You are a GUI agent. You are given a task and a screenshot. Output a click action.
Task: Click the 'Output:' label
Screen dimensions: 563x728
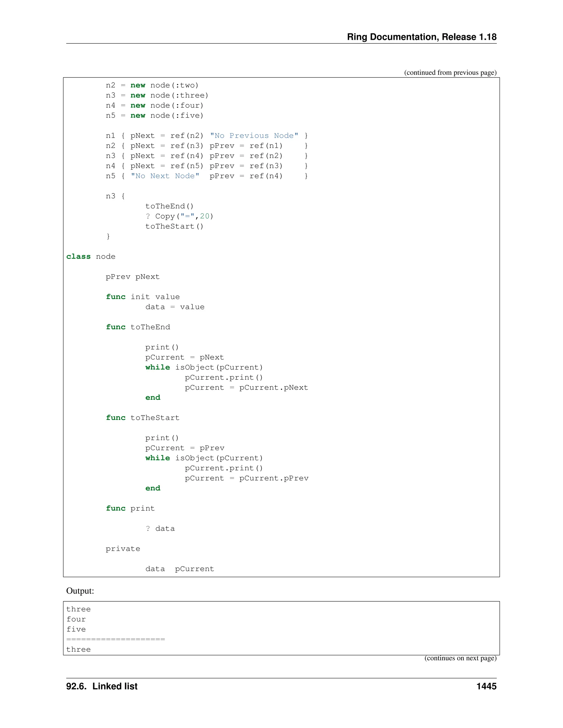(x=80, y=591)
